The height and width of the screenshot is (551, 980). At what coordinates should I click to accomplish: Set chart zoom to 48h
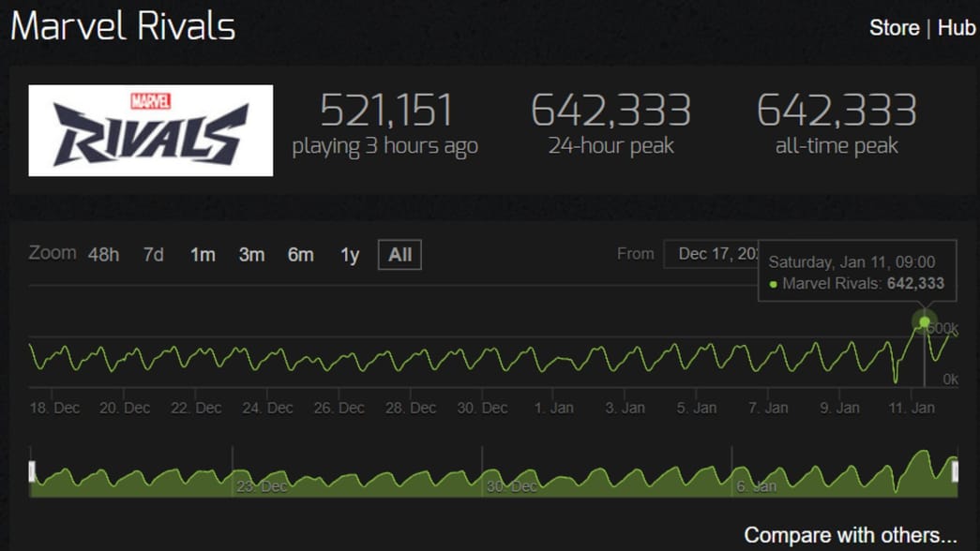coord(103,255)
